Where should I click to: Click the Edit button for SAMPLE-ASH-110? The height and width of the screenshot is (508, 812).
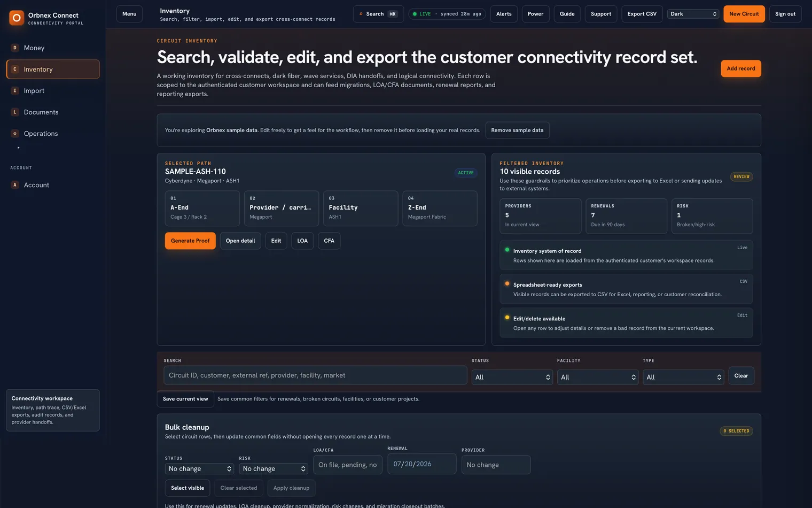tap(276, 241)
